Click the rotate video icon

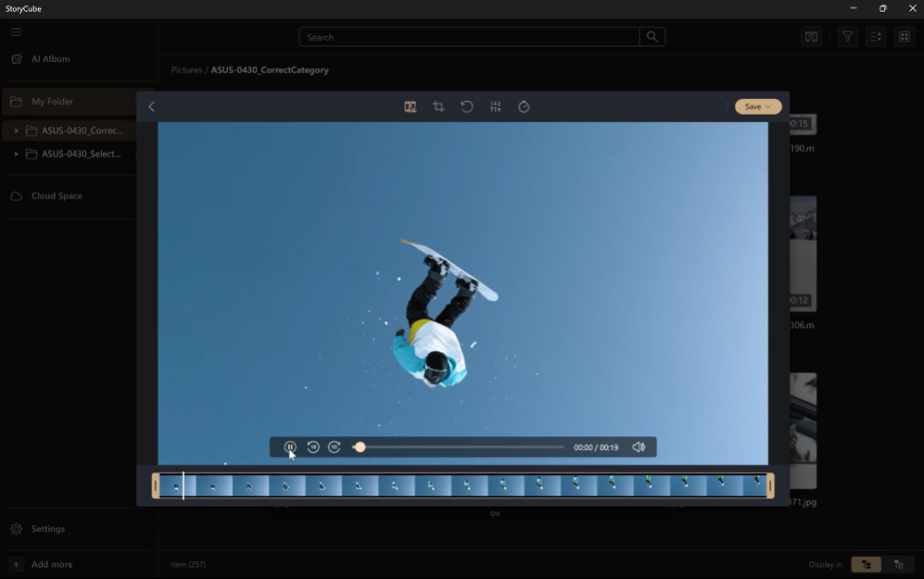click(467, 107)
